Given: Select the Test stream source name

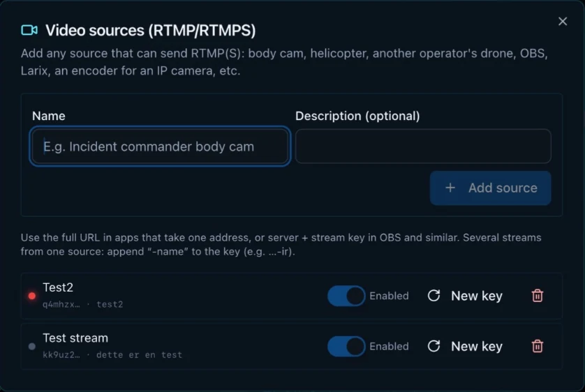Looking at the screenshot, I should [75, 338].
